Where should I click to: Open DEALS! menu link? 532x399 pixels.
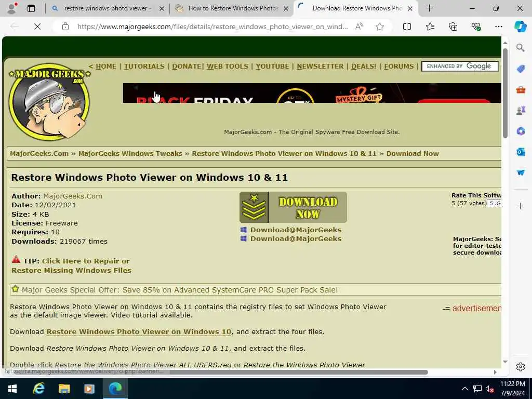coord(364,66)
